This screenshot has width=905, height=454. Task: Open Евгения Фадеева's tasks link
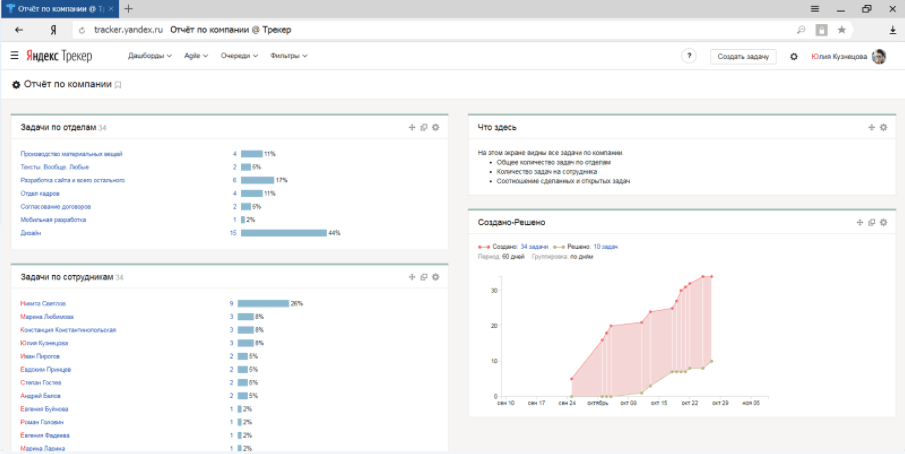coord(46,436)
